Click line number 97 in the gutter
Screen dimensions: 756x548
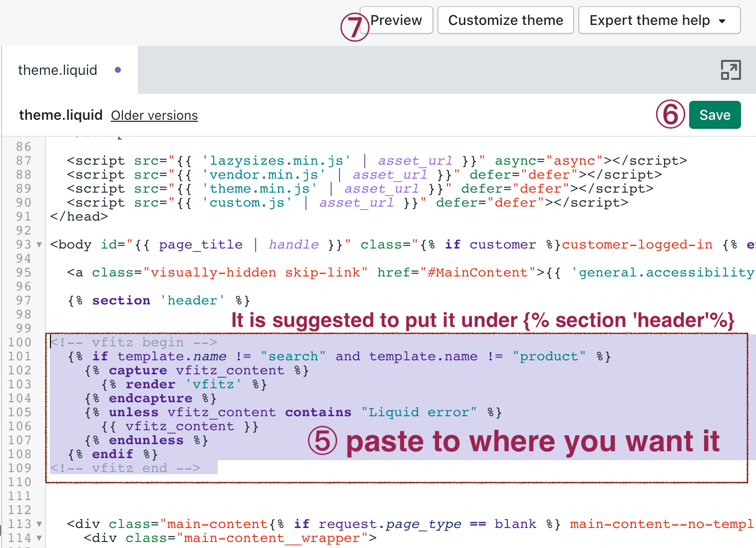click(23, 300)
